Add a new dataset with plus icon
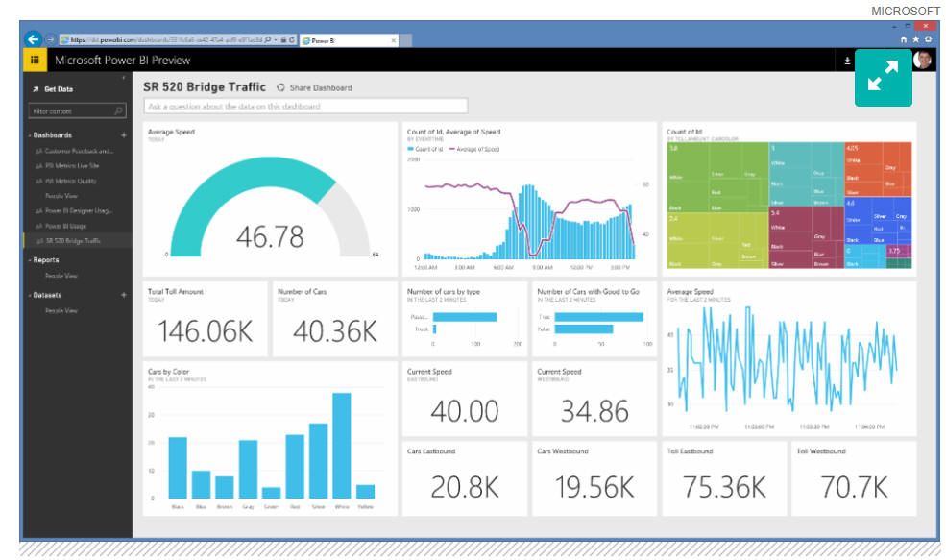This screenshot has height=560, width=946. click(124, 295)
